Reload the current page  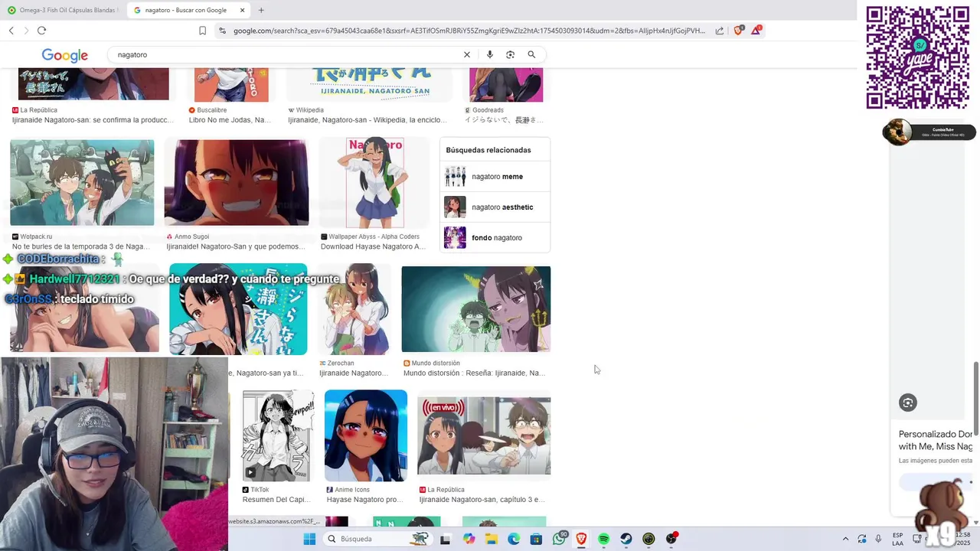click(41, 31)
